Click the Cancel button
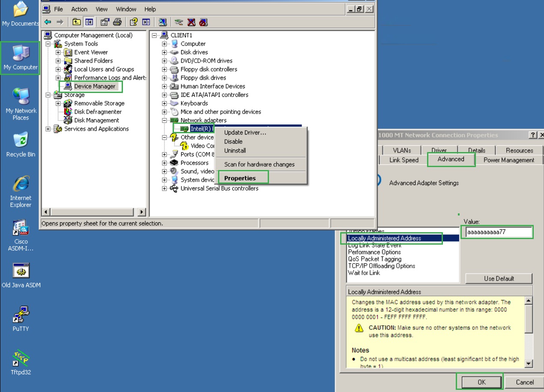544x392 pixels. pyautogui.click(x=525, y=382)
